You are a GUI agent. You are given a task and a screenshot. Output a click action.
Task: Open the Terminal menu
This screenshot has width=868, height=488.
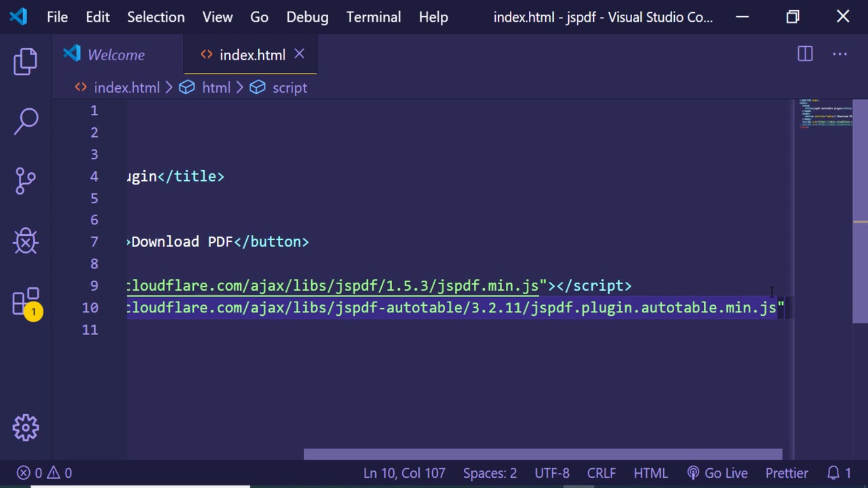373,17
